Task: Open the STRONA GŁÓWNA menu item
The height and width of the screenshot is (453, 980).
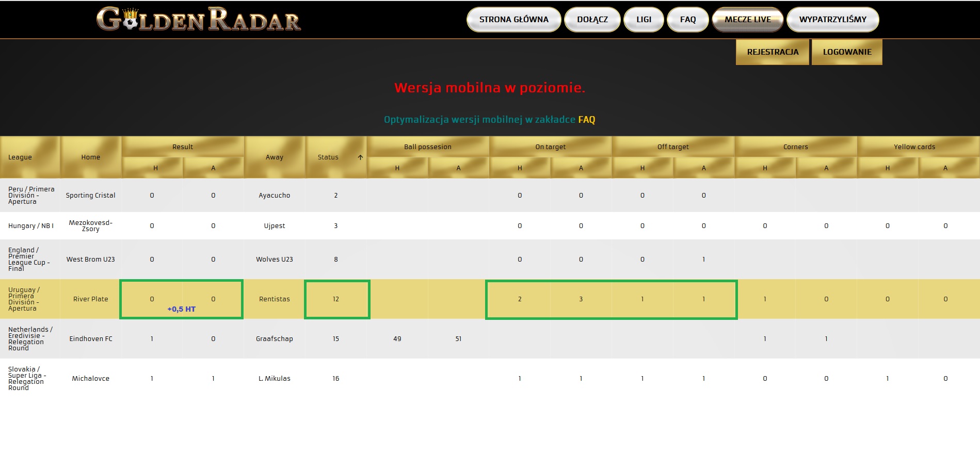Action: 513,20
